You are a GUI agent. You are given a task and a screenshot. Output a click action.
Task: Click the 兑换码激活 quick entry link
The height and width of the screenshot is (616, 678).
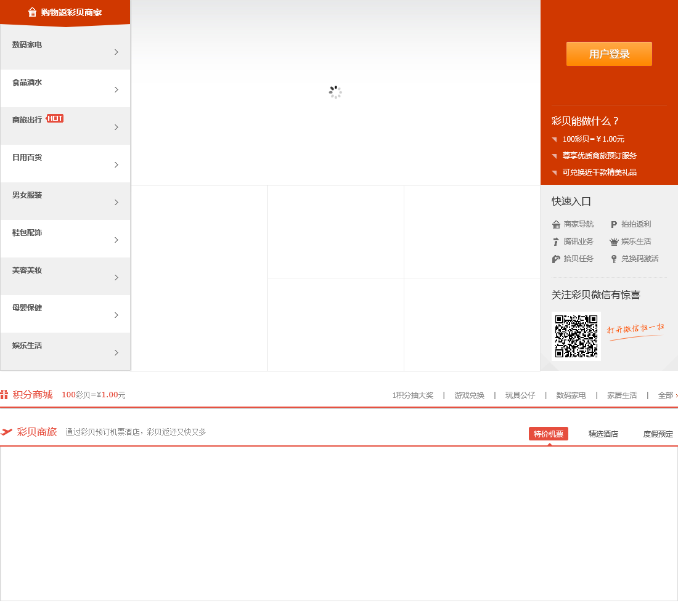pos(640,259)
